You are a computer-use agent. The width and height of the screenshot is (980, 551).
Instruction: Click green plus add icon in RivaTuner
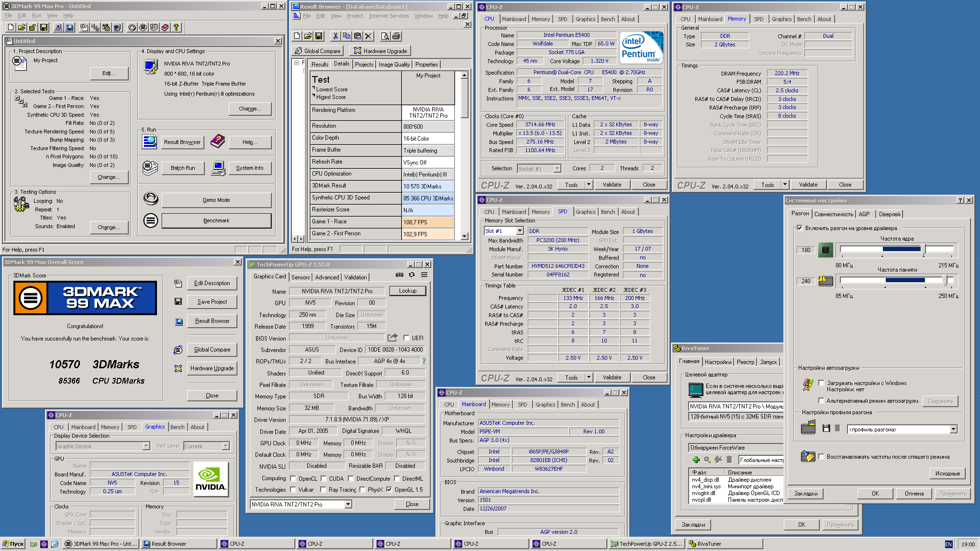tap(696, 460)
